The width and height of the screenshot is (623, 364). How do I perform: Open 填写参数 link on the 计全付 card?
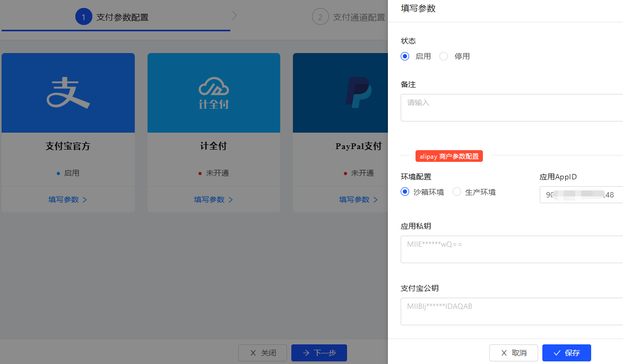[x=210, y=200]
